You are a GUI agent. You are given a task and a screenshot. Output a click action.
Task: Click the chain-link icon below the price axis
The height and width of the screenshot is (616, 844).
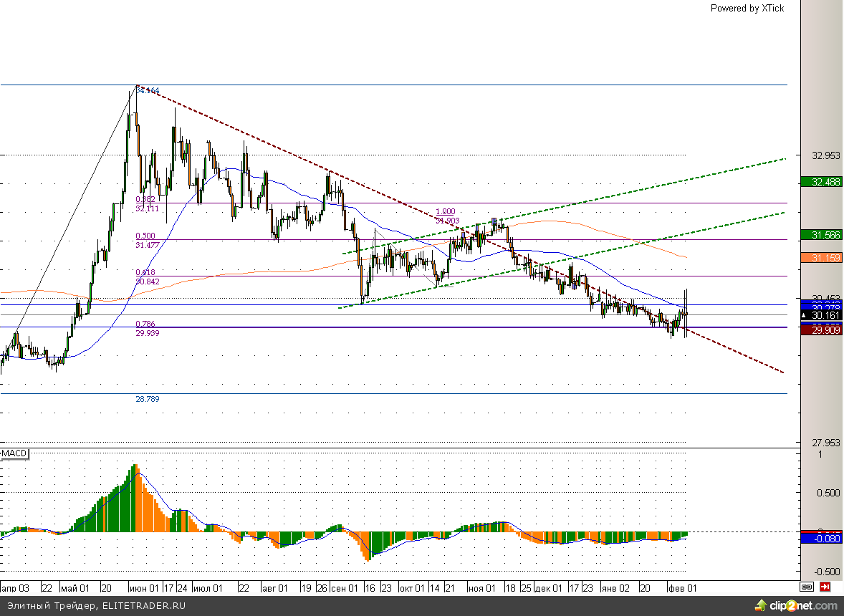click(x=807, y=587)
